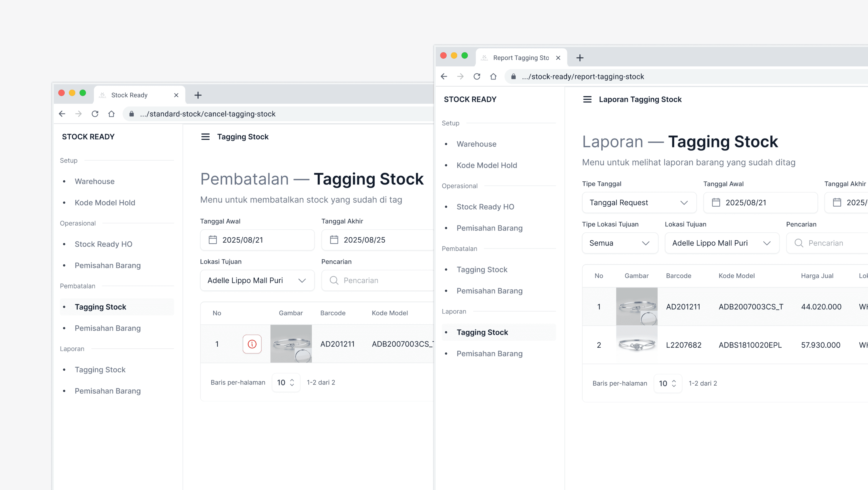Viewport: 868px width, 490px height.
Task: Open new tab next to Stock Ready tab
Action: (x=198, y=95)
